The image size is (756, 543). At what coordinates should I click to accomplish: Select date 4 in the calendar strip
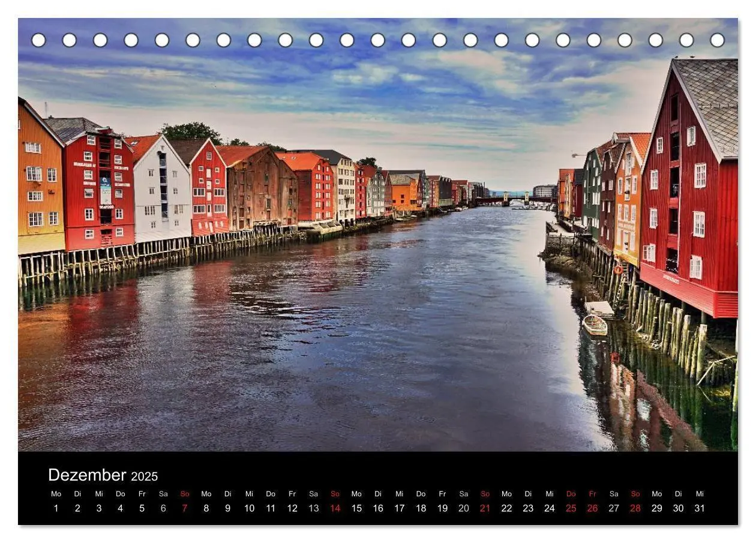pyautogui.click(x=121, y=508)
